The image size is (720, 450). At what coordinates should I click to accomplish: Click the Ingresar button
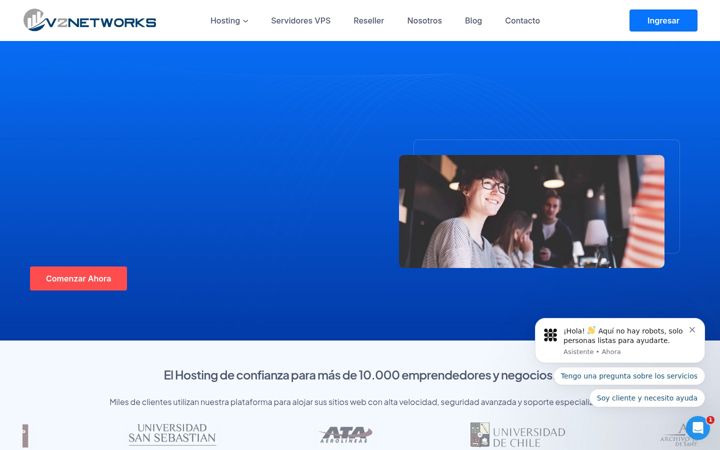coord(663,21)
